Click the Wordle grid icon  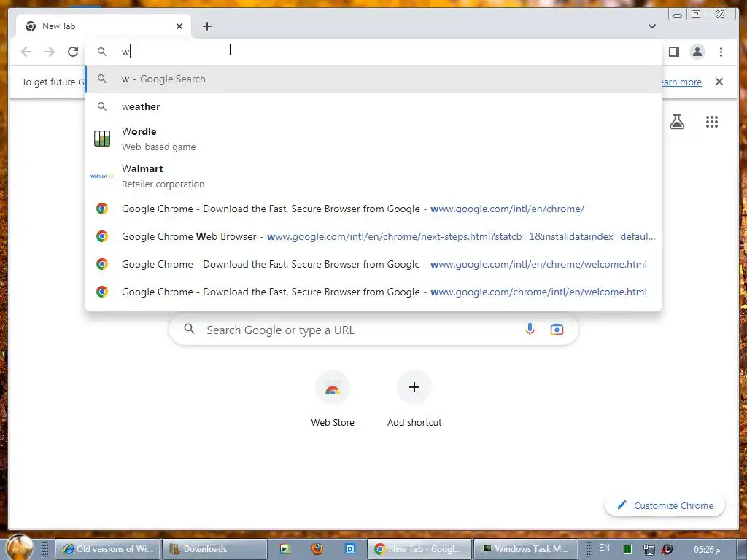click(102, 139)
